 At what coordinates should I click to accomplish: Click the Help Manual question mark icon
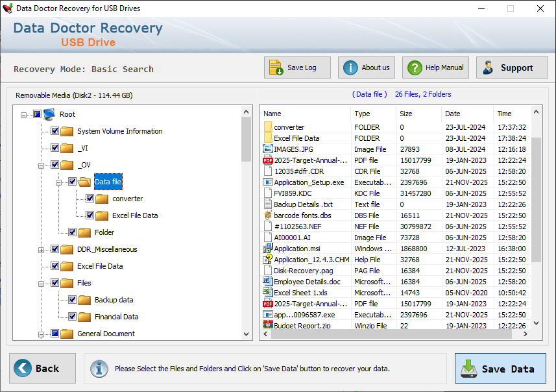pos(415,67)
